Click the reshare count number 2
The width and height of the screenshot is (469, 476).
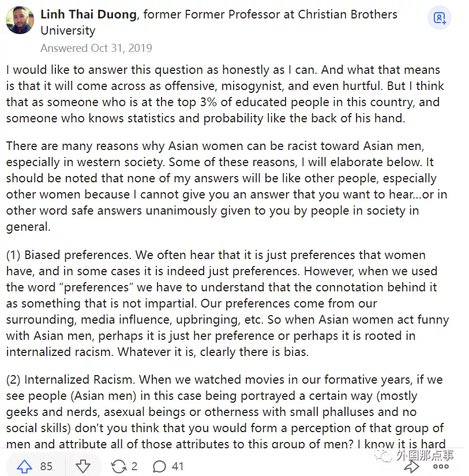[x=134, y=466]
